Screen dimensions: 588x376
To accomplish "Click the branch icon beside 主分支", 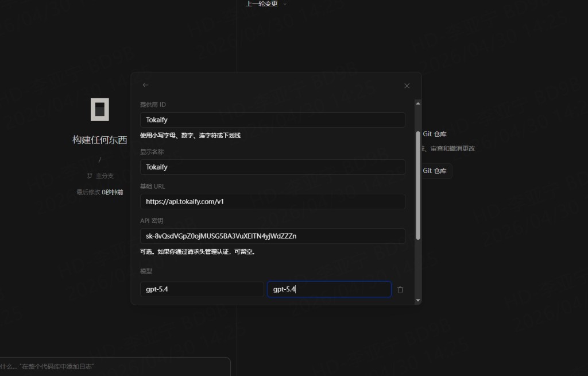I will [x=90, y=175].
